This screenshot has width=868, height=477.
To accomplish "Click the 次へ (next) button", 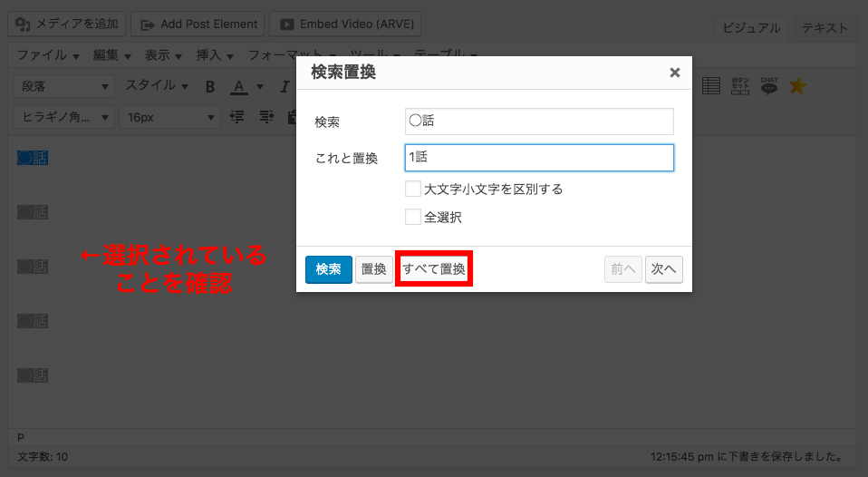I will click(664, 269).
